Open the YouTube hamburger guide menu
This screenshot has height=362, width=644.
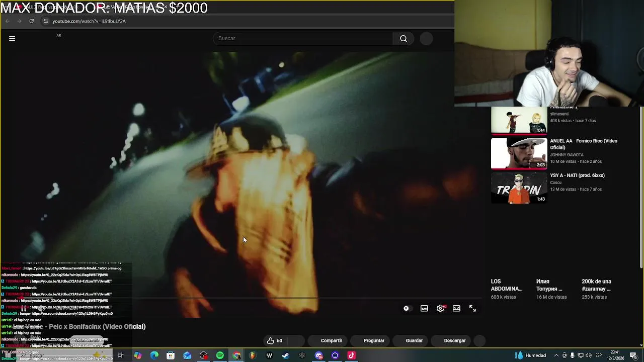(12, 39)
